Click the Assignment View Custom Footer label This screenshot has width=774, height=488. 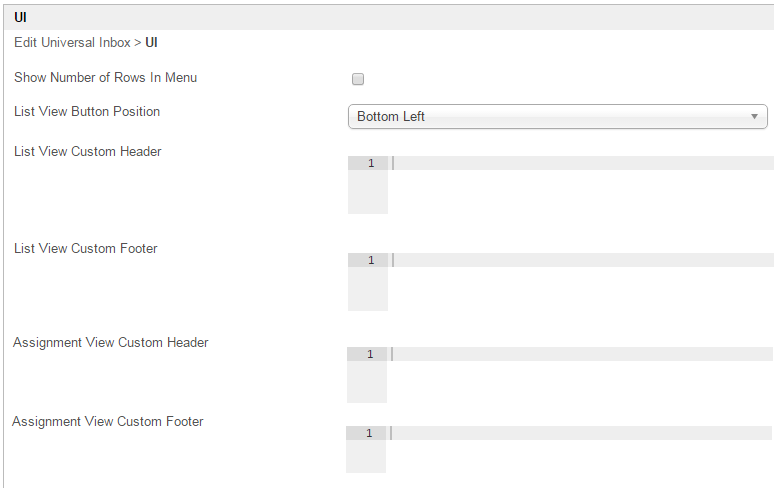click(108, 421)
